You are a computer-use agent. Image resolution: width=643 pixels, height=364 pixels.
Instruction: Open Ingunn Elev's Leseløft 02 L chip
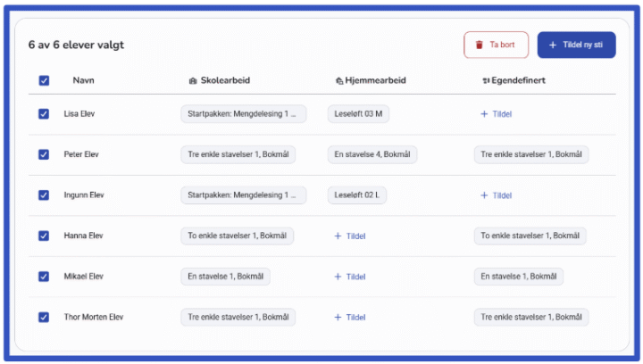[x=356, y=194]
